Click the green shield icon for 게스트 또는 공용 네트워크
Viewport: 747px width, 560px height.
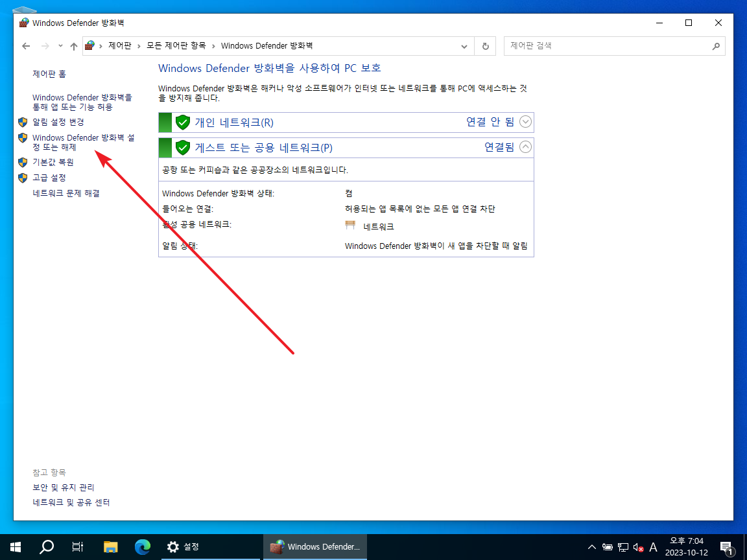tap(182, 147)
